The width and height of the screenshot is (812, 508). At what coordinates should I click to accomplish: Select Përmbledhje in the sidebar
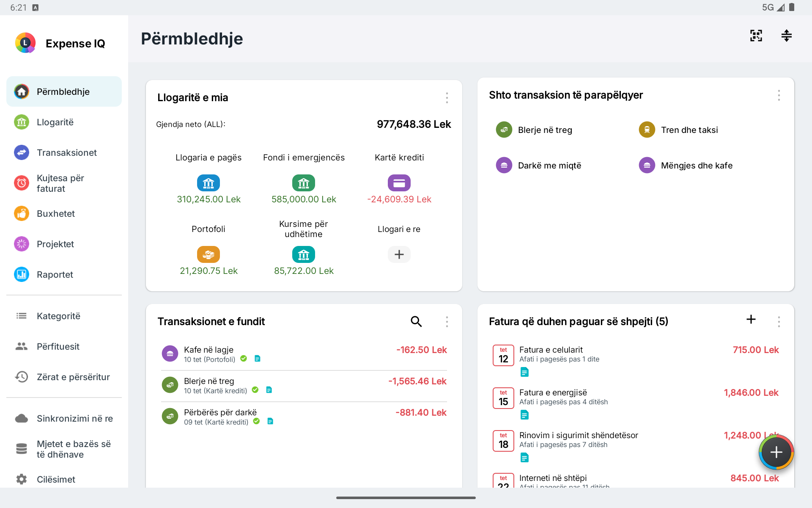click(64, 91)
